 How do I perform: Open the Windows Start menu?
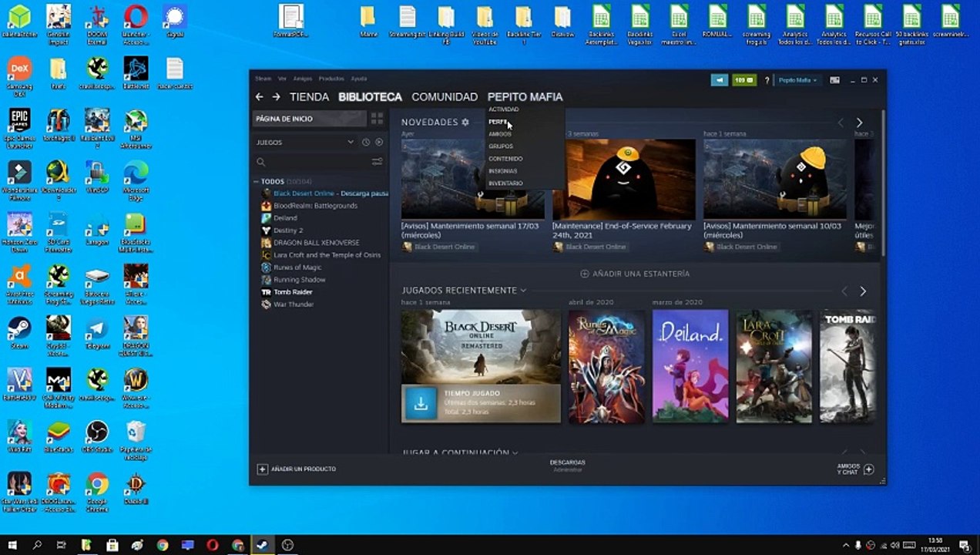[12, 545]
